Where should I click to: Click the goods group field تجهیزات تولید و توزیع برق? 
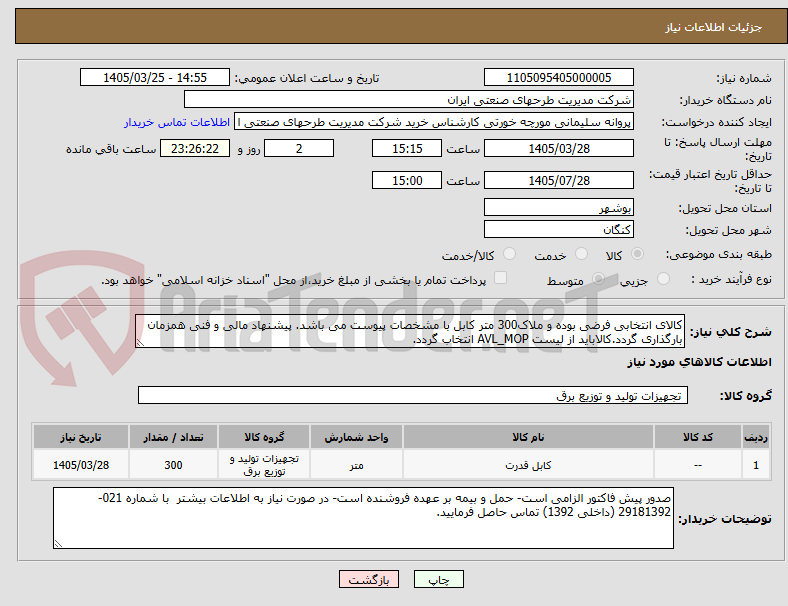pyautogui.click(x=413, y=395)
